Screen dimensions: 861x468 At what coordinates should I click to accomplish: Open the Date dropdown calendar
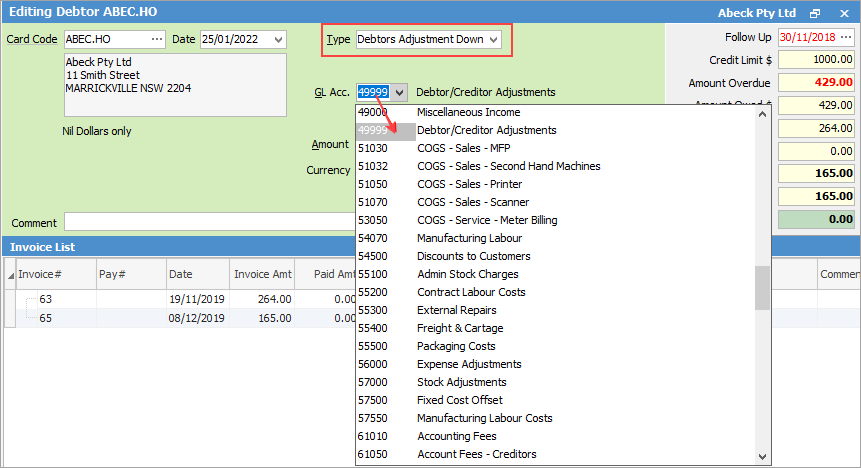277,39
